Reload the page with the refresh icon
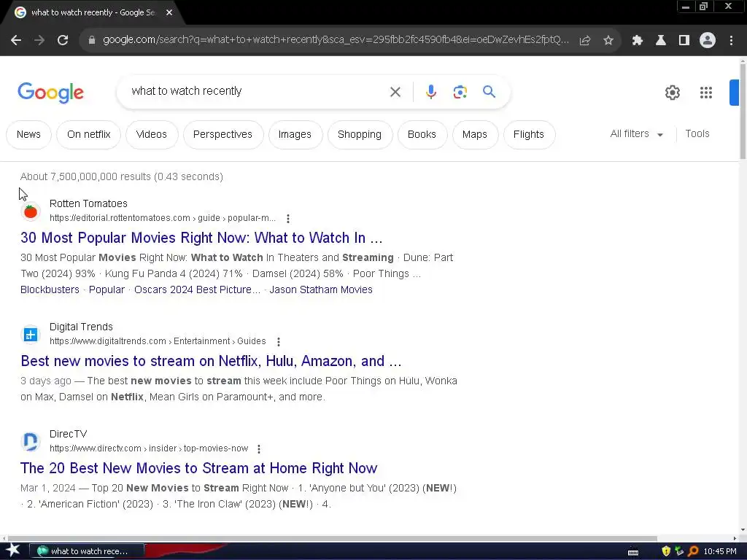The width and height of the screenshot is (747, 560). (63, 41)
